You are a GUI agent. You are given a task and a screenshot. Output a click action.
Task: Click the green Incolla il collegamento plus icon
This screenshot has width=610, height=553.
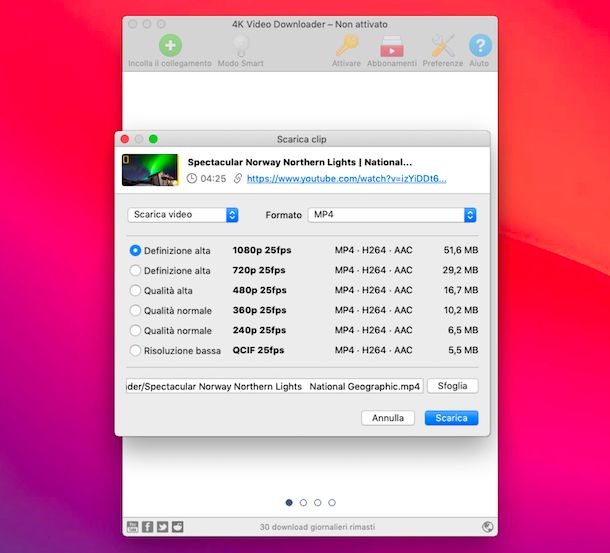coord(170,46)
